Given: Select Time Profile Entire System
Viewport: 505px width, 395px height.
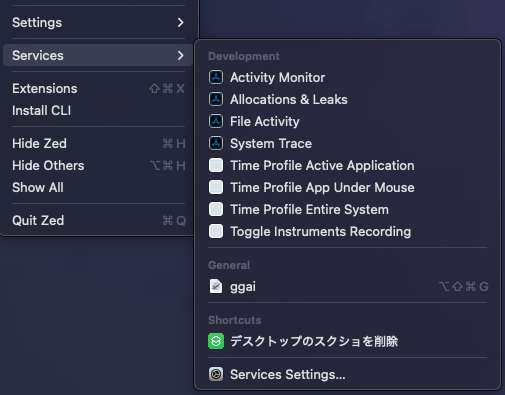Looking at the screenshot, I should (348, 209).
